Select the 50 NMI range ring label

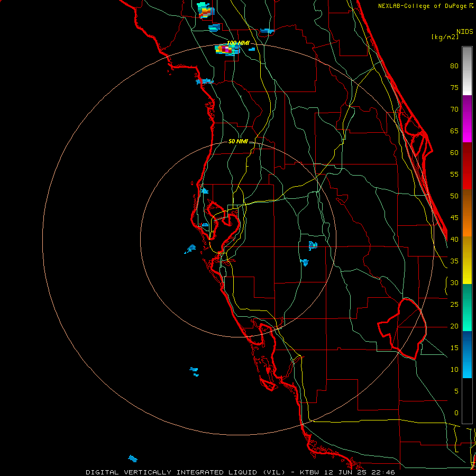tap(238, 141)
